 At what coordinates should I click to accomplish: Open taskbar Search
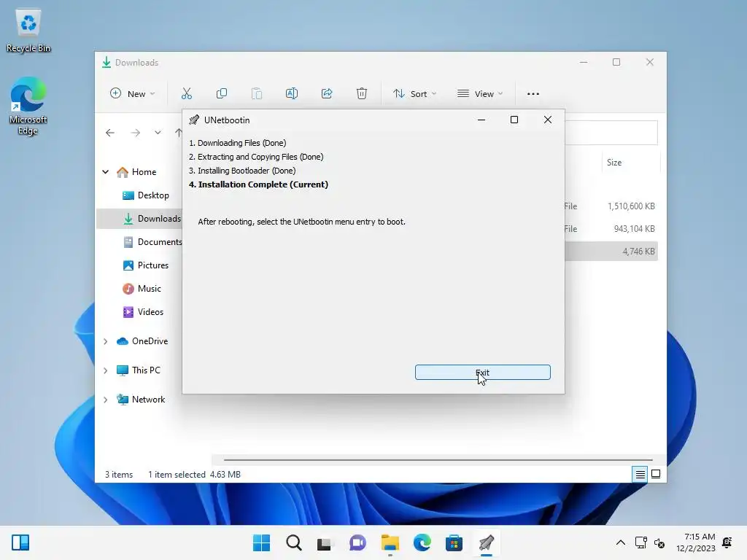(x=293, y=542)
